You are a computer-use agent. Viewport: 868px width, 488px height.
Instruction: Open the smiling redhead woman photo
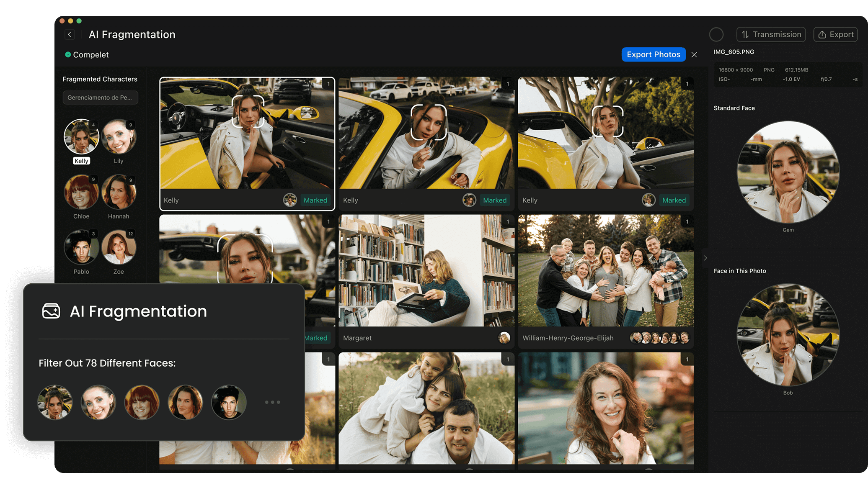point(606,408)
